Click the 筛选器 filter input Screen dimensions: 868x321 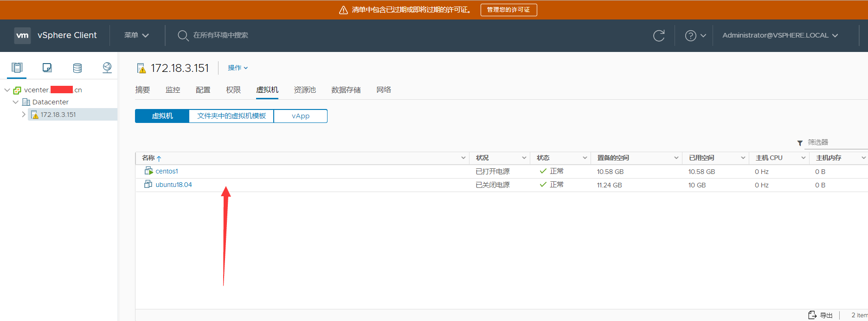(x=836, y=142)
